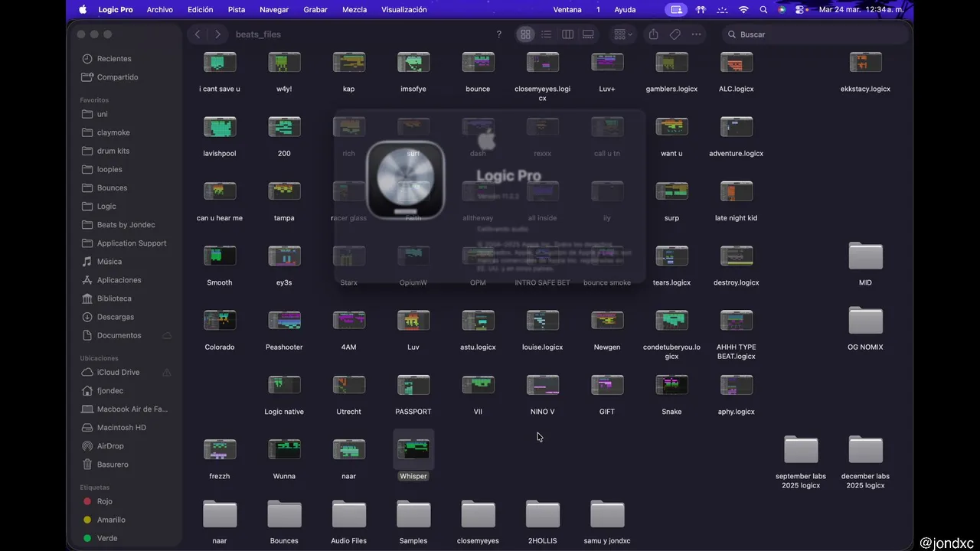Open the Pista menu
The image size is (980, 551).
coord(237,9)
